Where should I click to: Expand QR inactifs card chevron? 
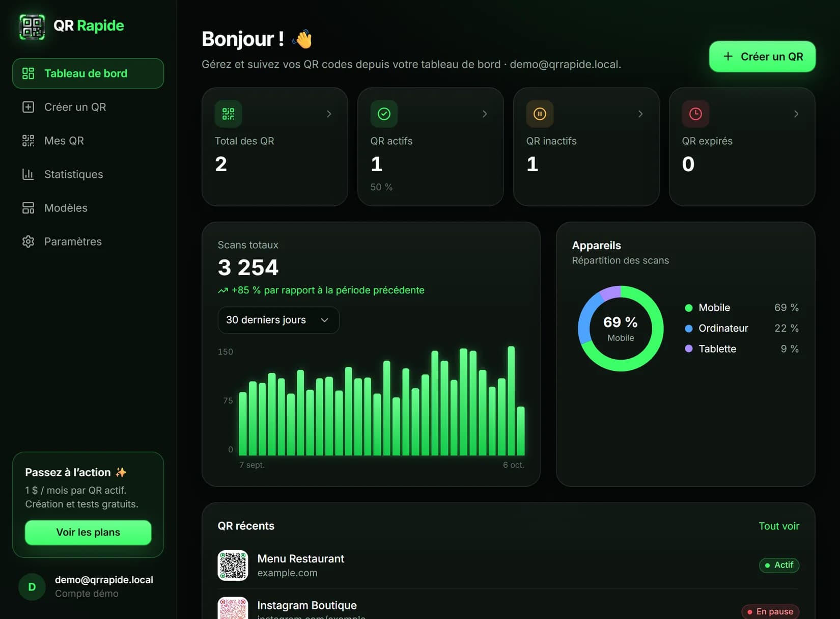[x=640, y=114]
